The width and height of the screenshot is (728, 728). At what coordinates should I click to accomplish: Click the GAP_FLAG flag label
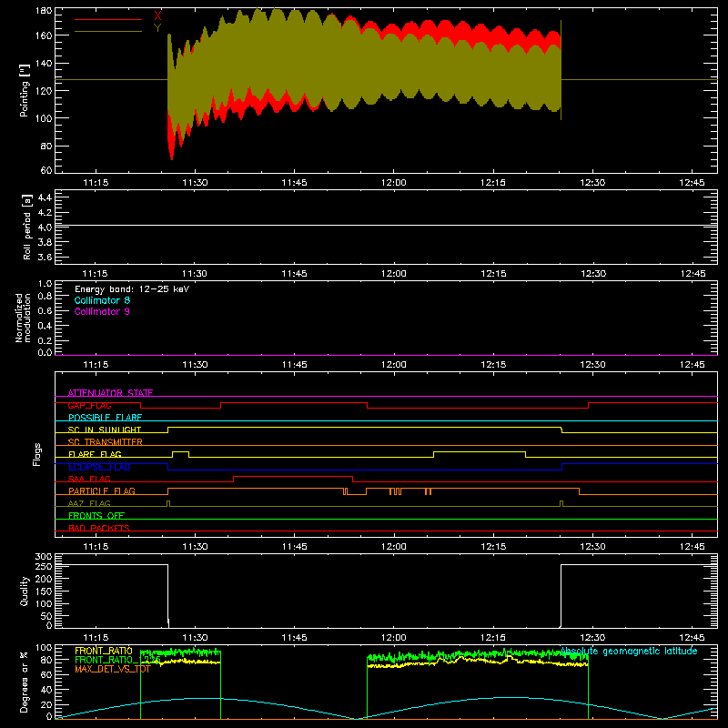coord(89,405)
